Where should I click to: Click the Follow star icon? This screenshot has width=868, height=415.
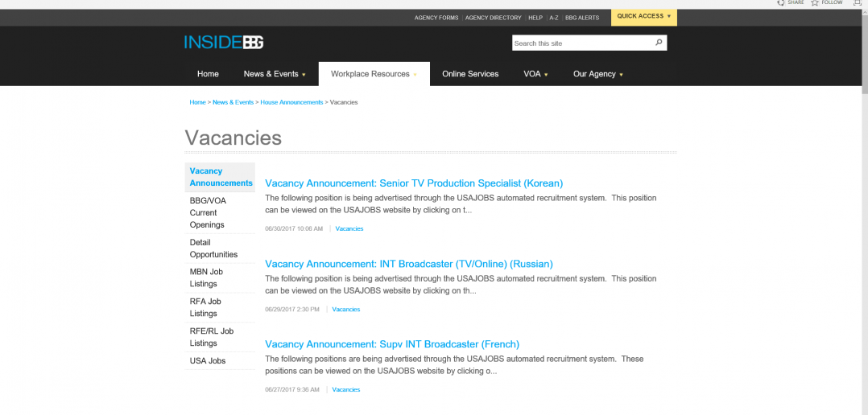tap(815, 2)
